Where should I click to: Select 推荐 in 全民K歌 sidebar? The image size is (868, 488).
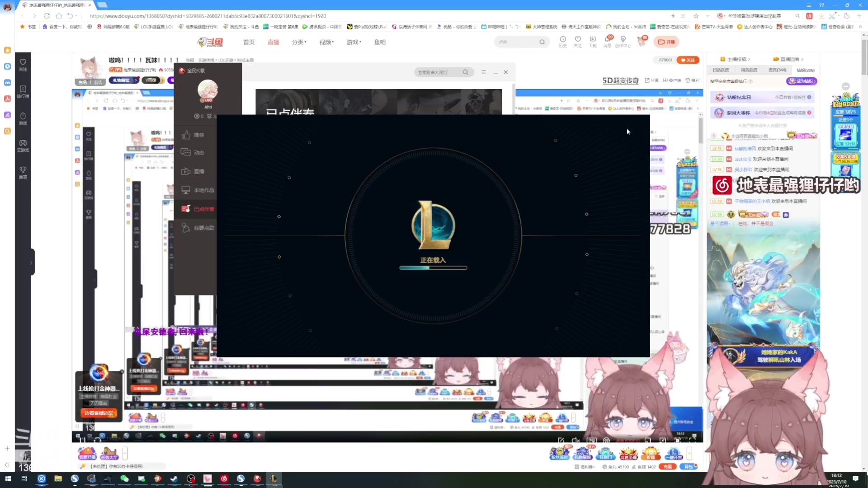click(193, 135)
